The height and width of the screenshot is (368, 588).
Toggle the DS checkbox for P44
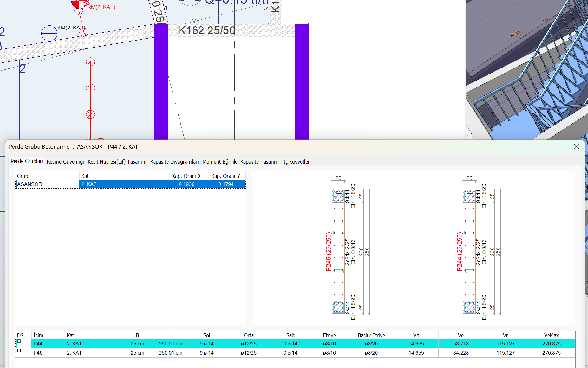click(19, 341)
